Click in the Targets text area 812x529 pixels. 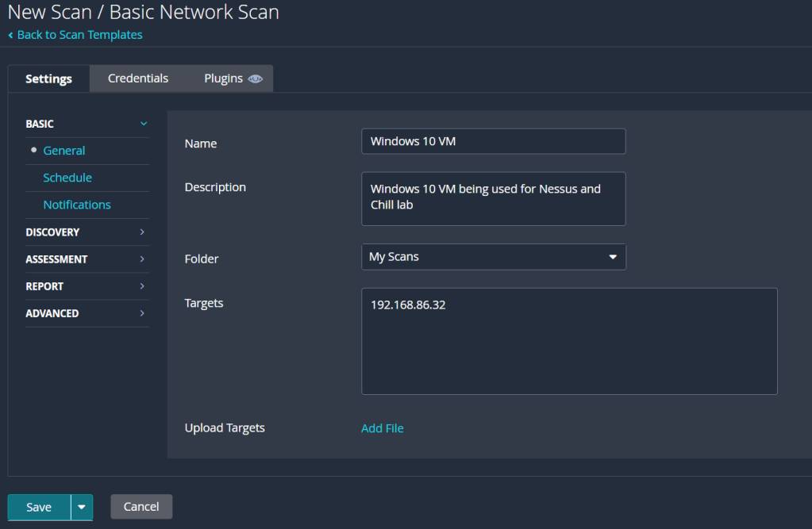[568, 341]
